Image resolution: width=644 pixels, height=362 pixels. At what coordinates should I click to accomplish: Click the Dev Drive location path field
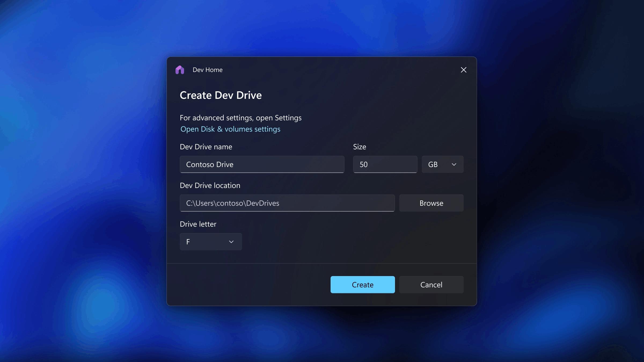(287, 203)
